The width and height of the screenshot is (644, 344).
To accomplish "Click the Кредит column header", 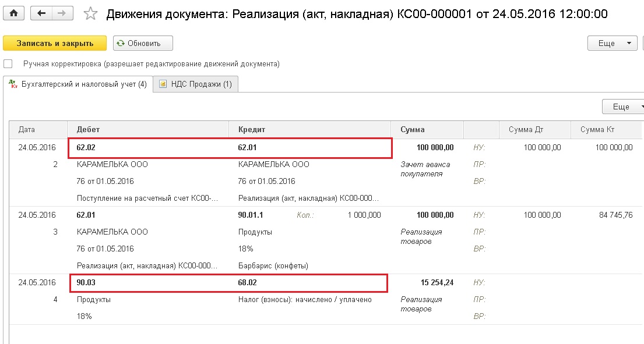I will coord(252,130).
